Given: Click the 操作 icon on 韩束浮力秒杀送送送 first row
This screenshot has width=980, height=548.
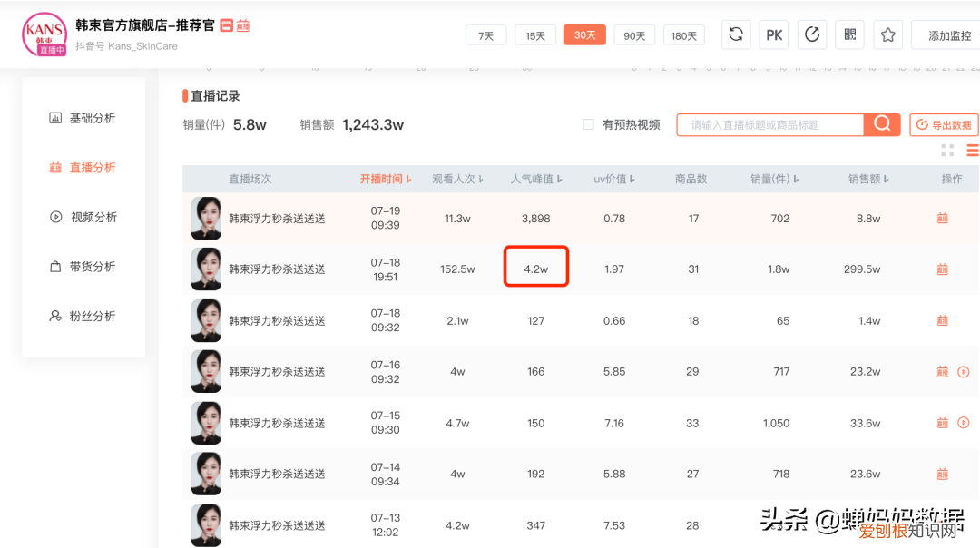Looking at the screenshot, I should (x=942, y=218).
